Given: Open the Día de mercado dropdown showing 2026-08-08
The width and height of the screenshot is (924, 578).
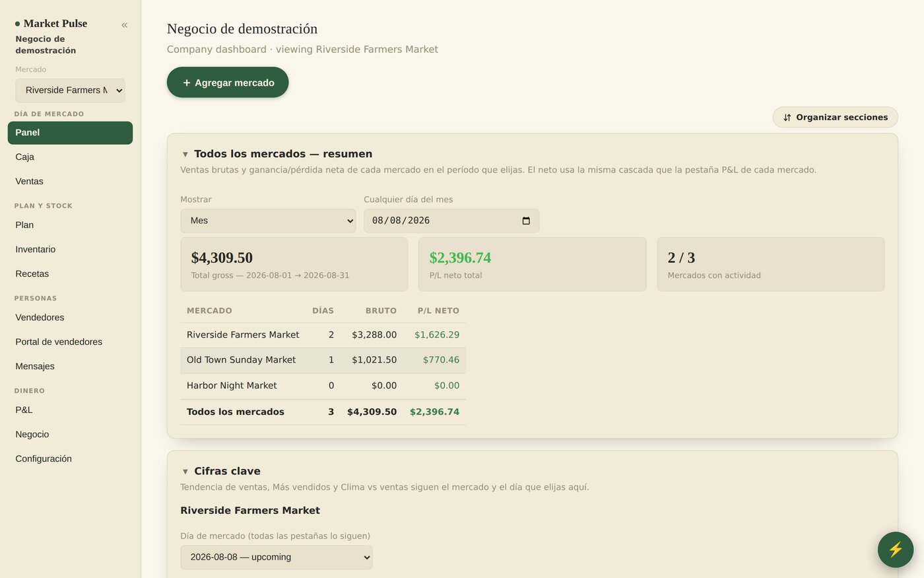Looking at the screenshot, I should pos(277,557).
